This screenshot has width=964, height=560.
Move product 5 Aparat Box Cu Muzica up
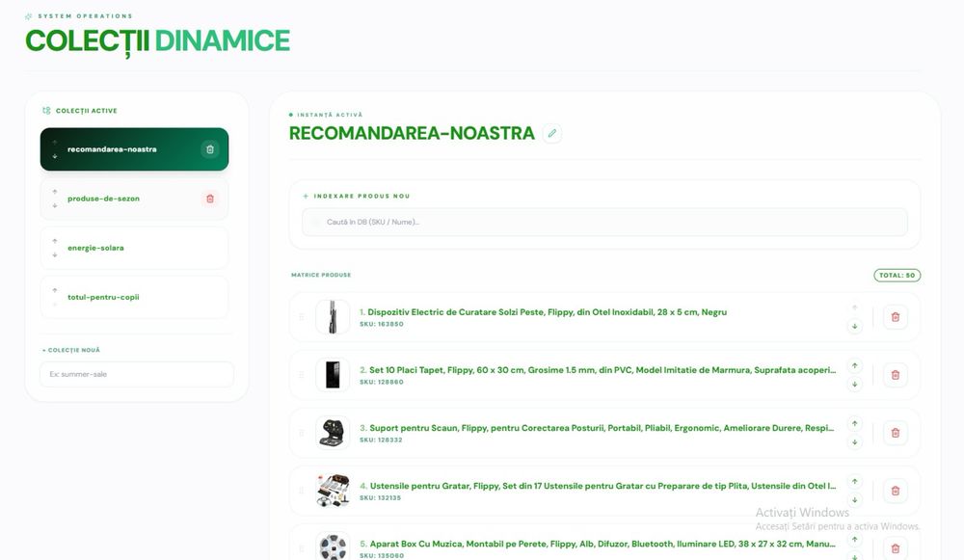point(854,540)
